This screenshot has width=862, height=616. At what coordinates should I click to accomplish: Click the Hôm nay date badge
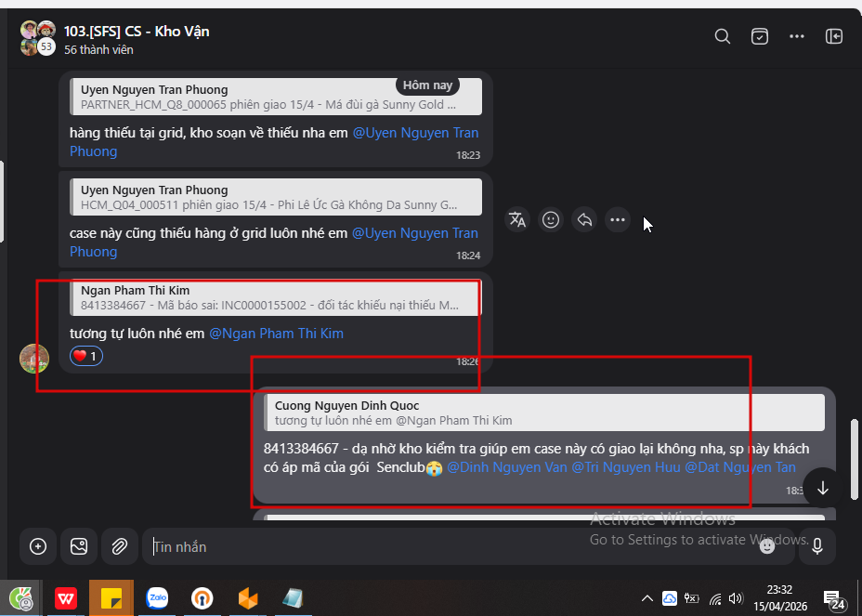(427, 85)
